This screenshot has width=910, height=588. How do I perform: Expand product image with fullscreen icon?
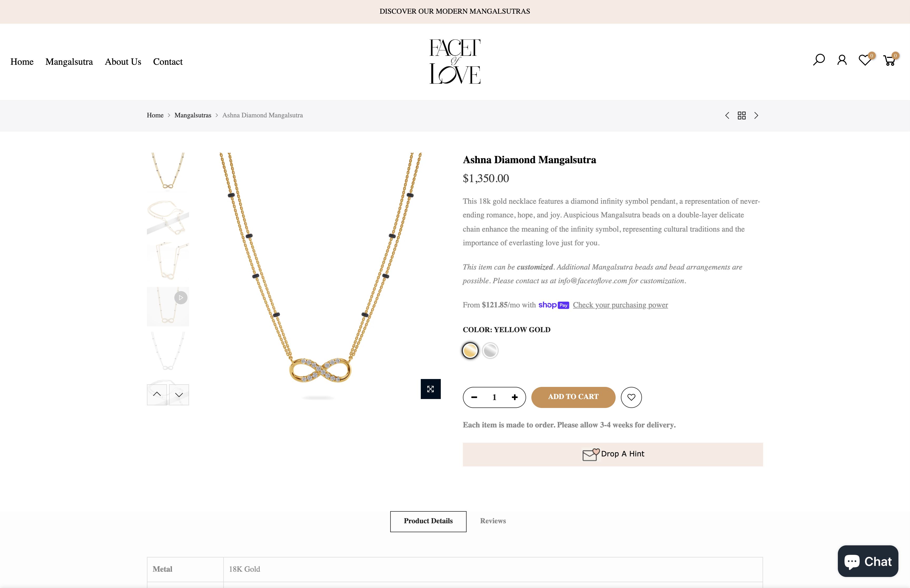coord(430,389)
